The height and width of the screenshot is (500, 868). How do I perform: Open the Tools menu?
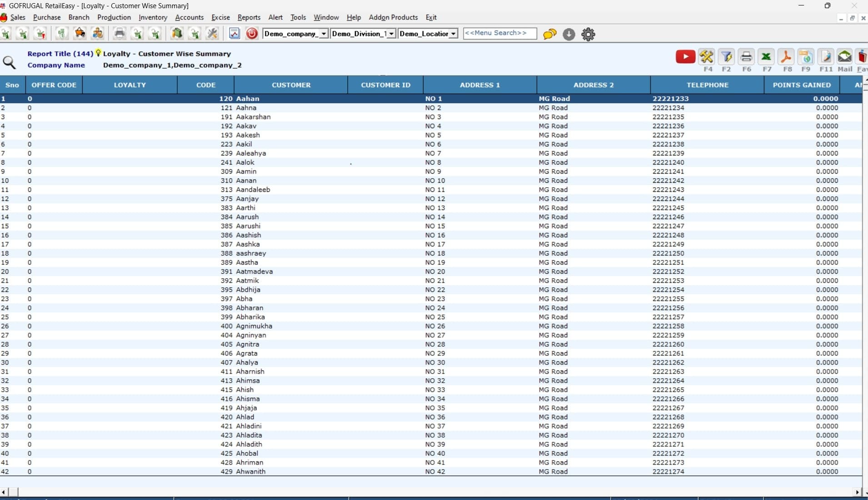click(298, 17)
